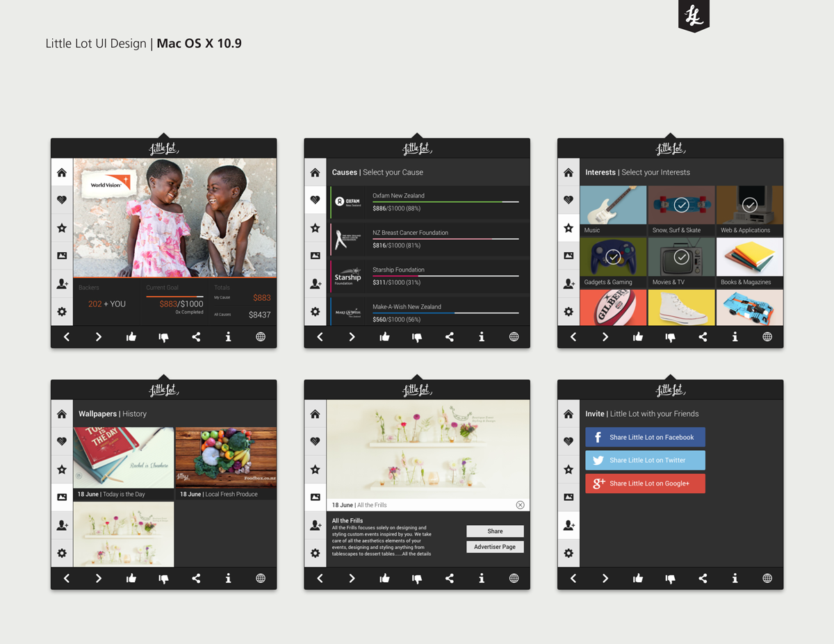Dislike the World Vision wallpaper with thumbs down
Viewport: 834px width, 644px height.
pyautogui.click(x=163, y=337)
